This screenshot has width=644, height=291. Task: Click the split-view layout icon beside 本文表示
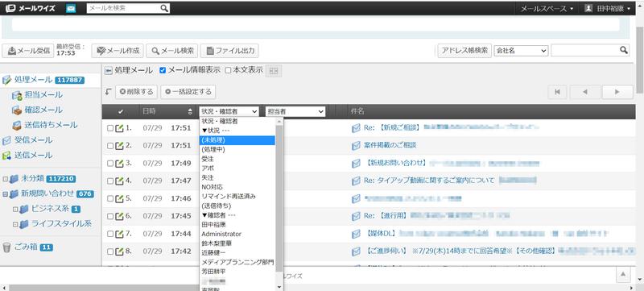coord(273,71)
